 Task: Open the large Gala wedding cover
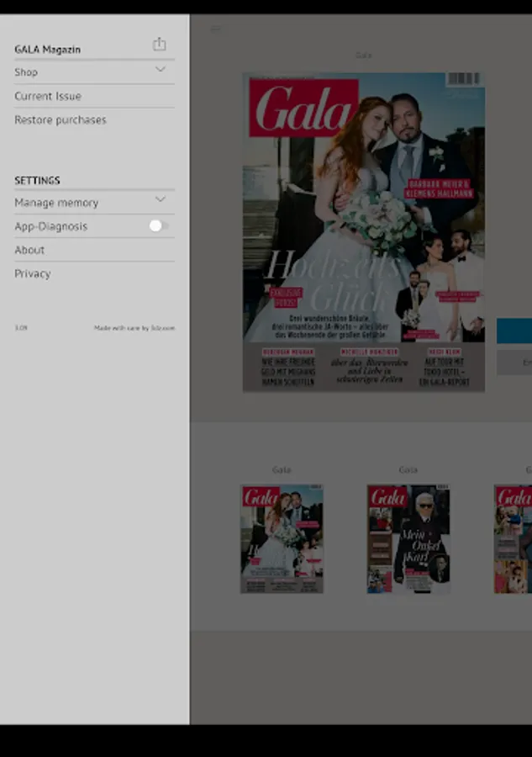click(x=364, y=232)
